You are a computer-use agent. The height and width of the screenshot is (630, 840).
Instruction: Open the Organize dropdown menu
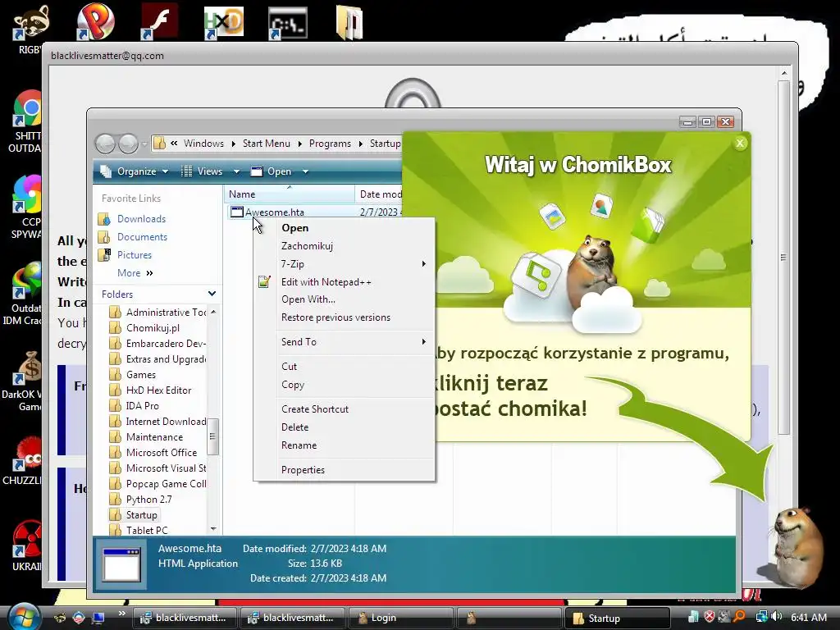pyautogui.click(x=135, y=171)
